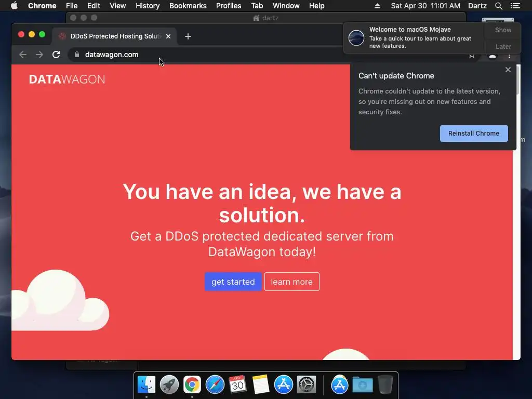Open the Profiles menu
Viewport: 532px width, 399px height.
[x=229, y=6]
